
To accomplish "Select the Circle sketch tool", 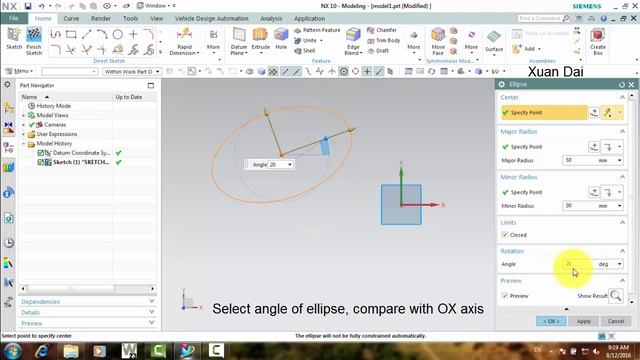I will [118, 34].
